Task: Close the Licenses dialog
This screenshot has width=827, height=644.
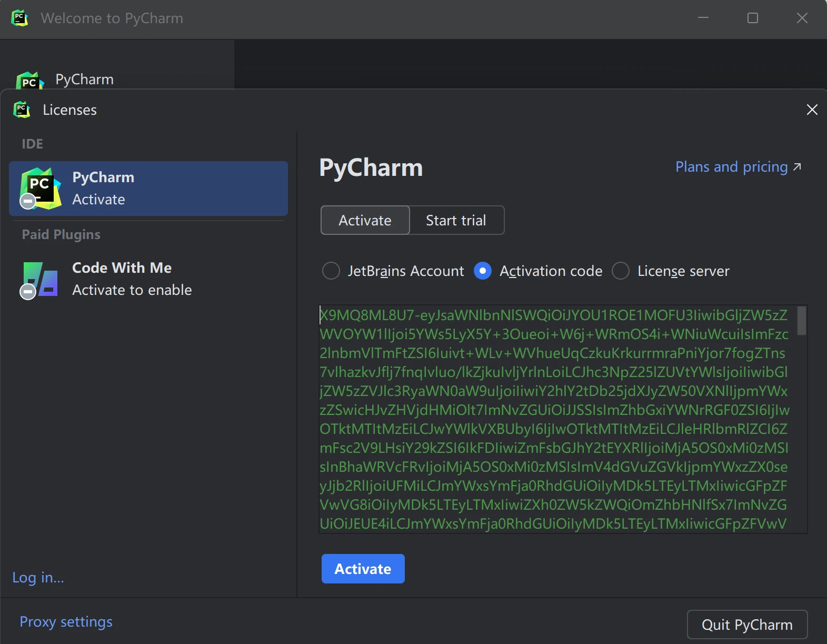Action: (812, 110)
